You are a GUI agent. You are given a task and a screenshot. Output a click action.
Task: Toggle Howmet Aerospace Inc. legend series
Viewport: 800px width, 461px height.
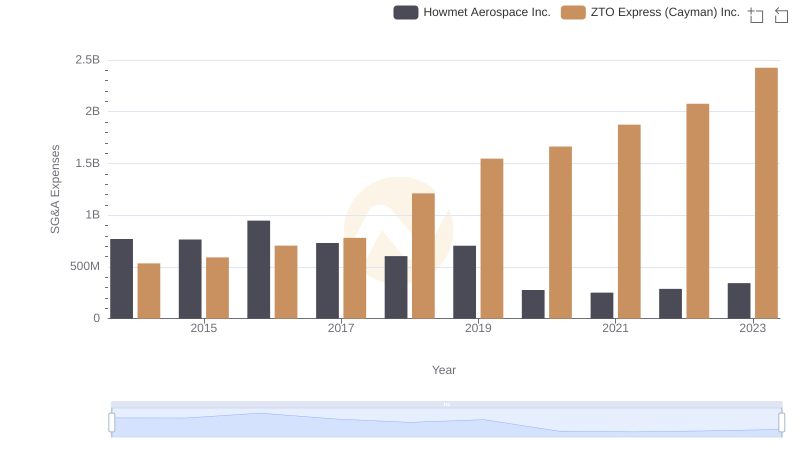[x=472, y=12]
